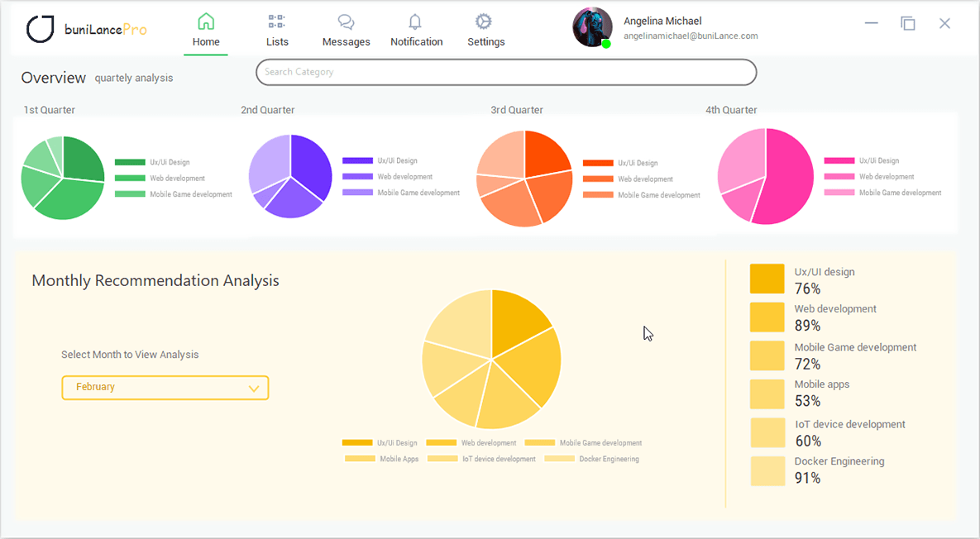The width and height of the screenshot is (980, 539).
Task: Open the February month dropdown
Action: coord(165,387)
